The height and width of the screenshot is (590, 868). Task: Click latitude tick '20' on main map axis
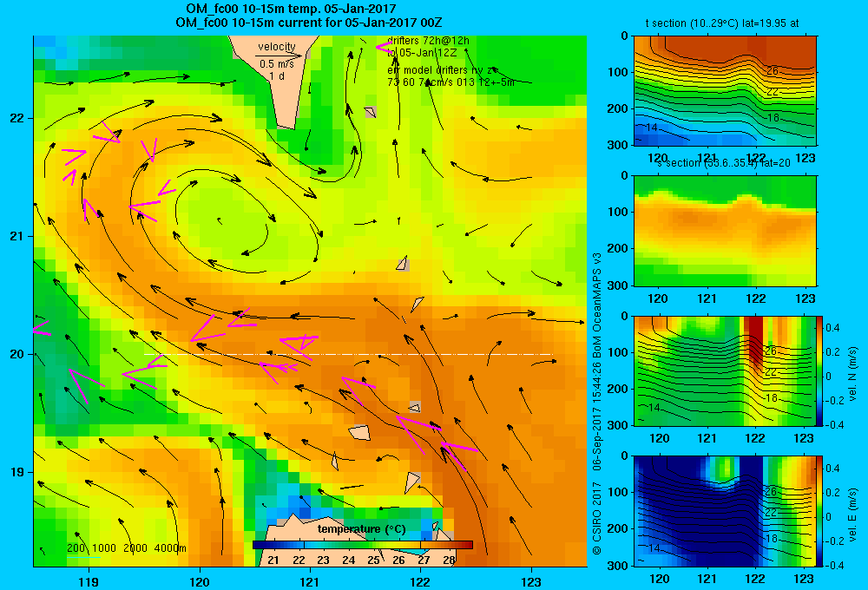pos(16,354)
